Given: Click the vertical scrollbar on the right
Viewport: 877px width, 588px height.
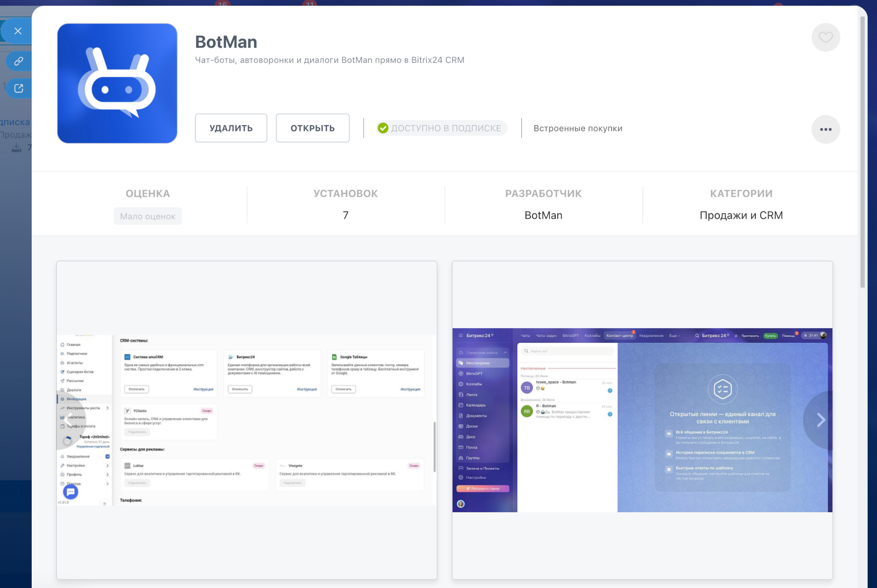Looking at the screenshot, I should pos(862,152).
